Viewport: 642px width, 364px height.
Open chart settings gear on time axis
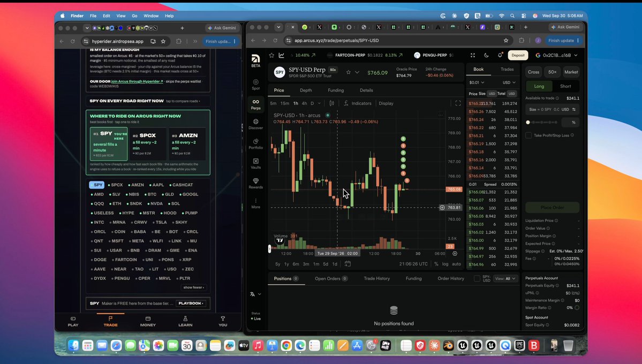[455, 253]
